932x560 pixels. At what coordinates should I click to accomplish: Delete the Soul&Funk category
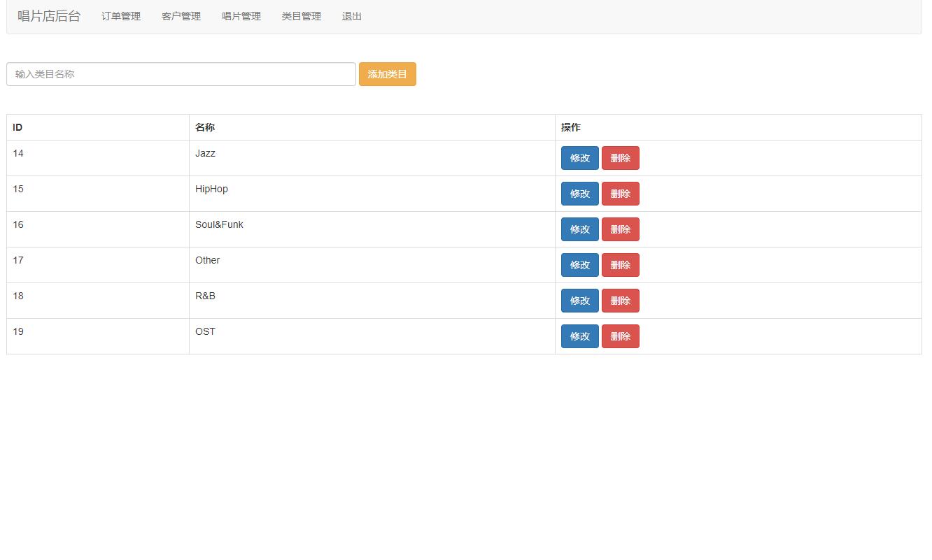point(621,229)
